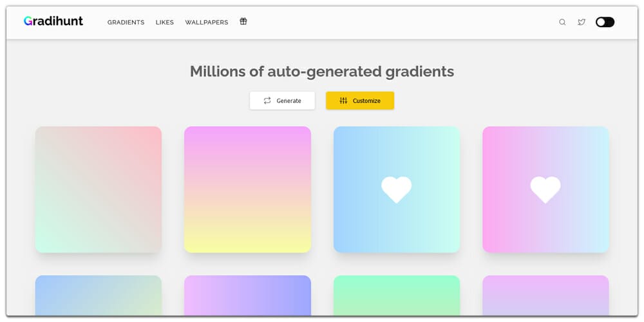Viewport: 644px width, 322px height.
Task: Choose the light purple bottom-right gradient card
Action: (x=545, y=296)
